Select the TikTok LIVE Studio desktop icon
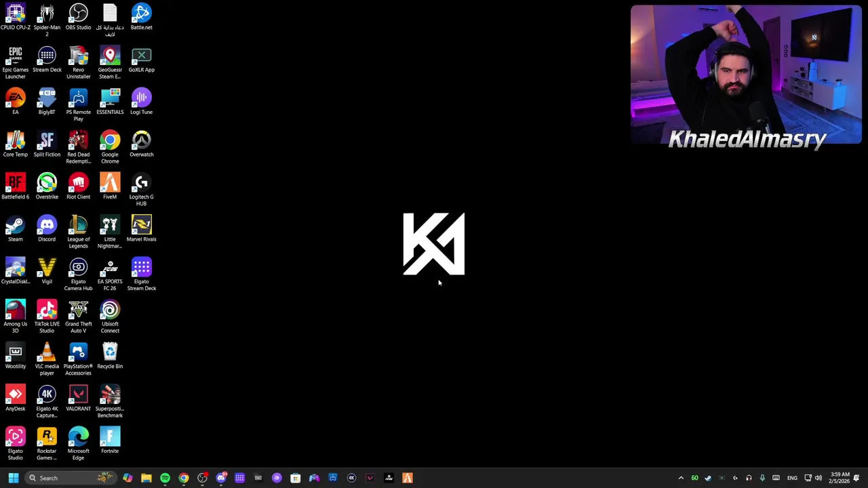 pos(47,317)
